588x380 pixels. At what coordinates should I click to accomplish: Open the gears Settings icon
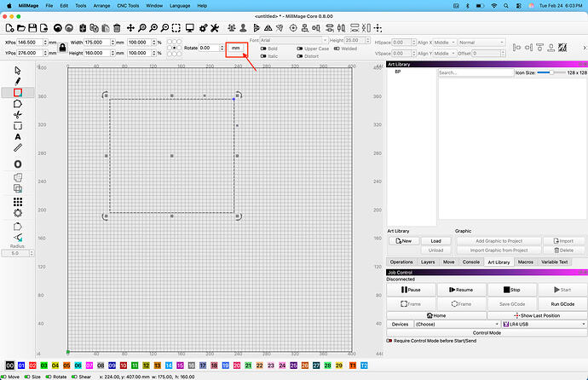(204, 28)
